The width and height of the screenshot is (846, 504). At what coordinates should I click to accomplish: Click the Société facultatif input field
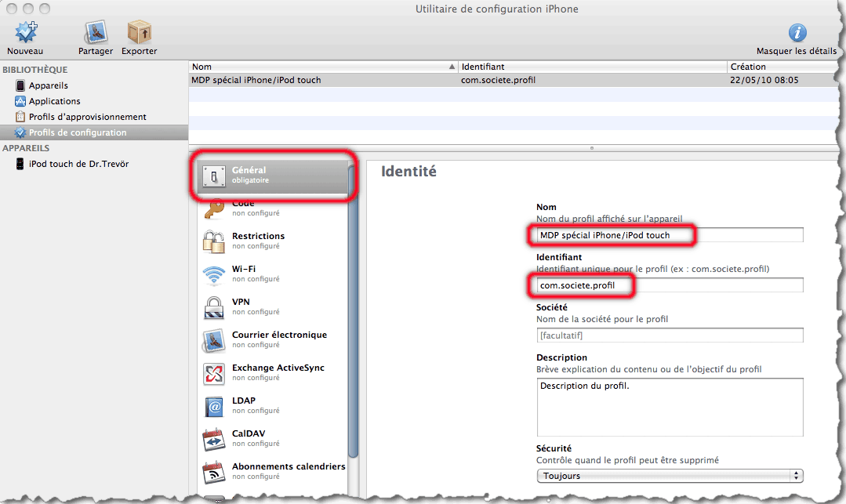click(x=670, y=335)
